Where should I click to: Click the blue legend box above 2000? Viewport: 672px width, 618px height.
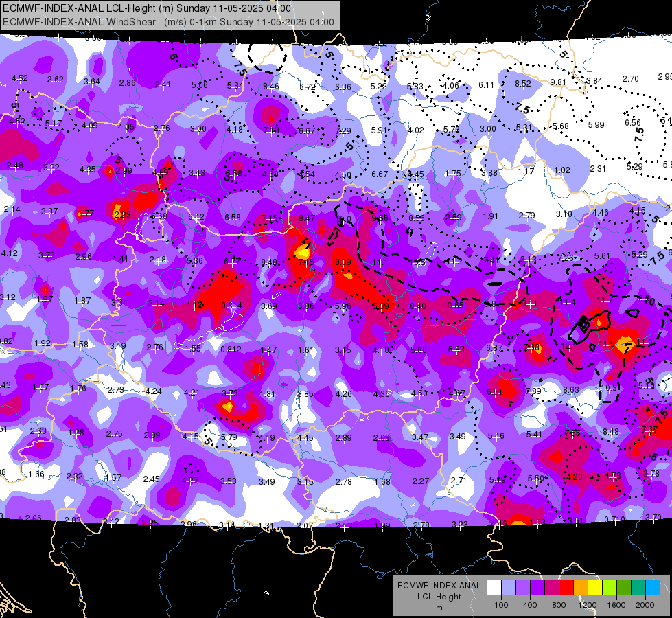653,588
